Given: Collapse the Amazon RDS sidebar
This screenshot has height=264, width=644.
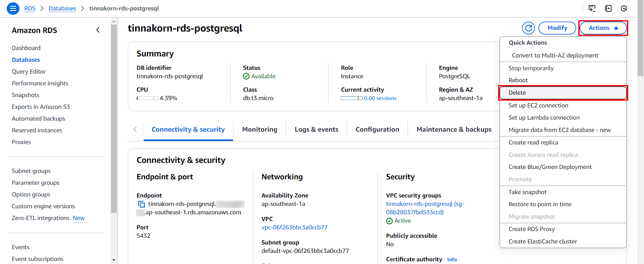Looking at the screenshot, I should tap(98, 30).
